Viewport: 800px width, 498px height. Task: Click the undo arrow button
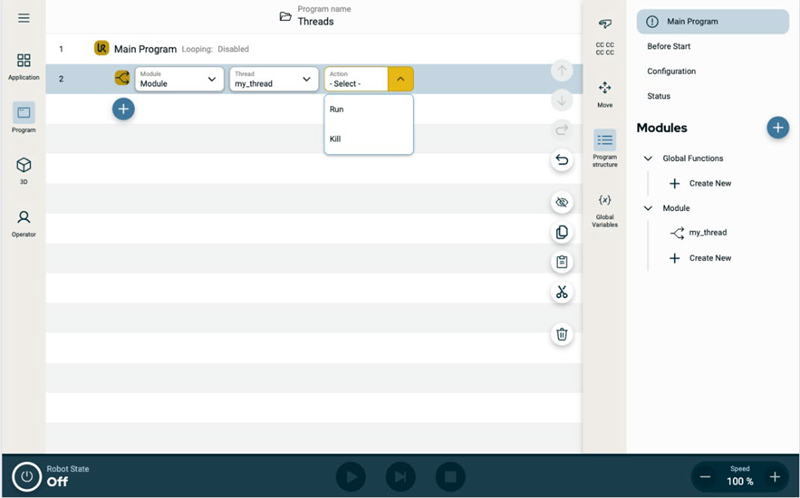[x=562, y=160]
